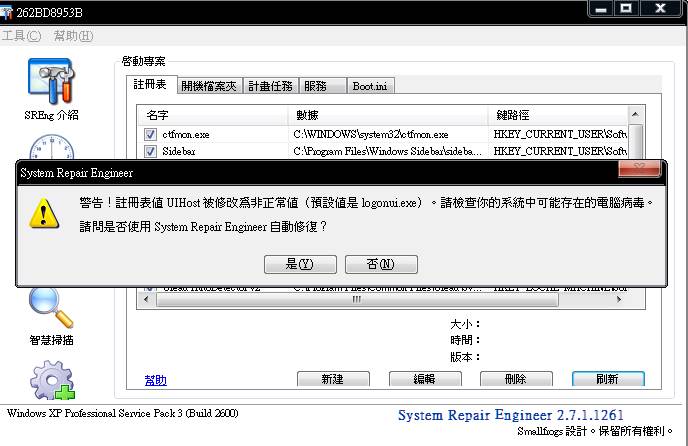Screen dimensions: 688x446
Task: Click the horizontal scrollbar right arrow
Action: click(x=619, y=300)
